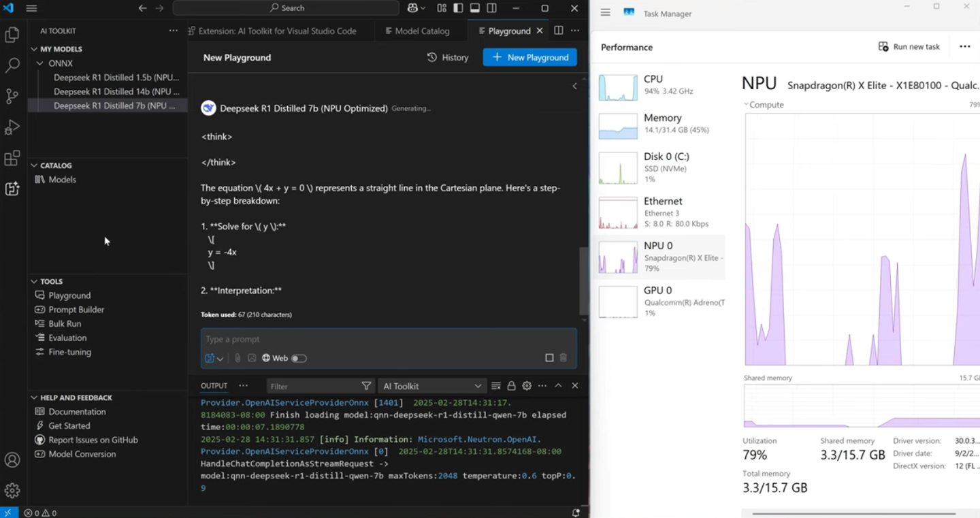Collapse the MY MODELS section
The height and width of the screenshot is (518, 980).
[34, 49]
